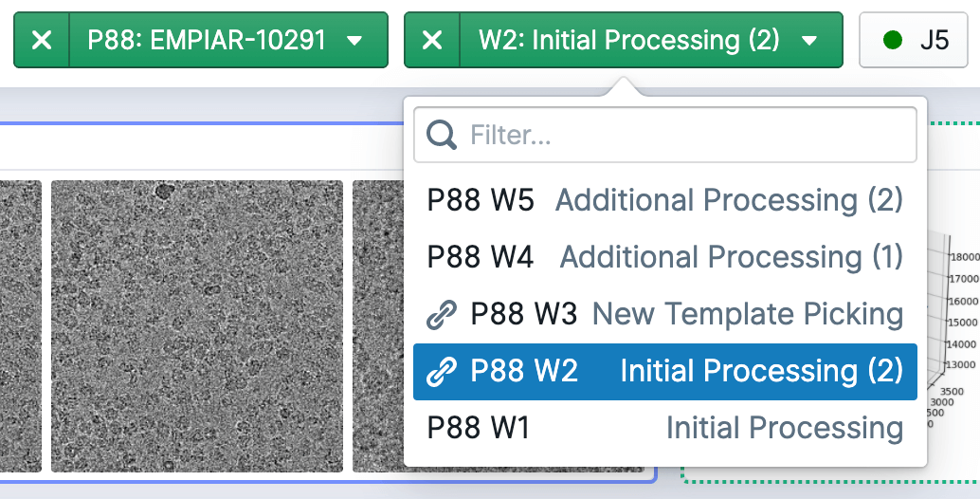Screen dimensions: 980x499
Task: Click the J5 job button
Action: pyautogui.click(x=914, y=40)
